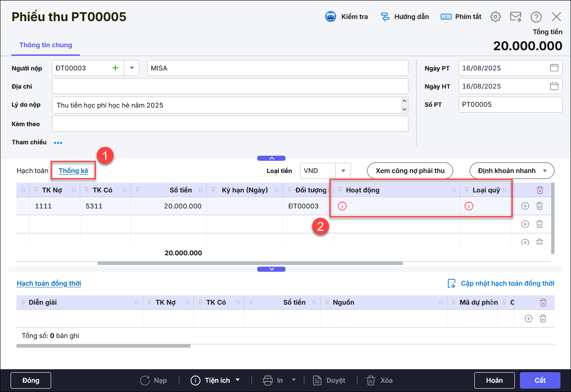Click the settings gear icon
571x392 pixels.
click(495, 17)
